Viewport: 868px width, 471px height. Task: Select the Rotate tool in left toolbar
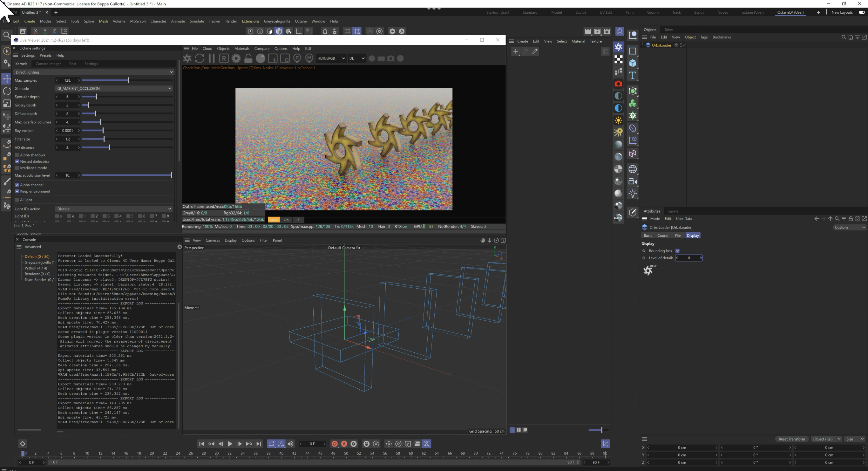[6, 91]
